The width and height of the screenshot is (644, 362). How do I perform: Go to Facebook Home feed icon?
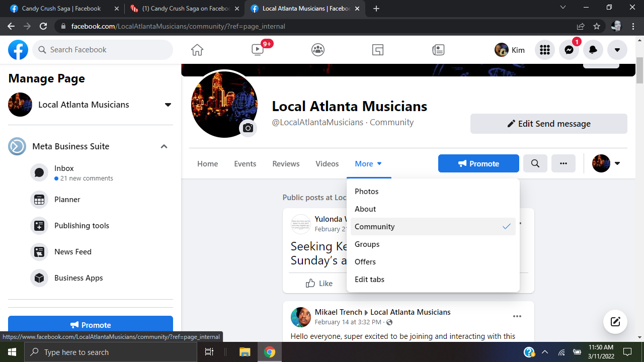pyautogui.click(x=197, y=50)
